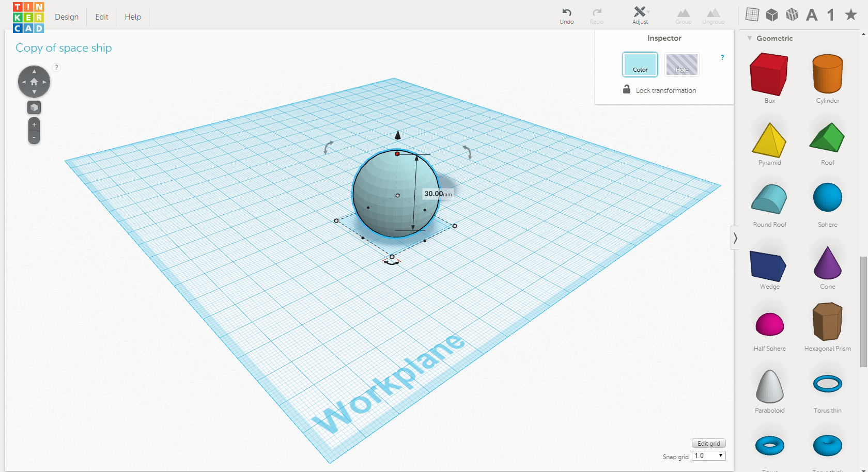Pick the red Box shape

tap(769, 75)
